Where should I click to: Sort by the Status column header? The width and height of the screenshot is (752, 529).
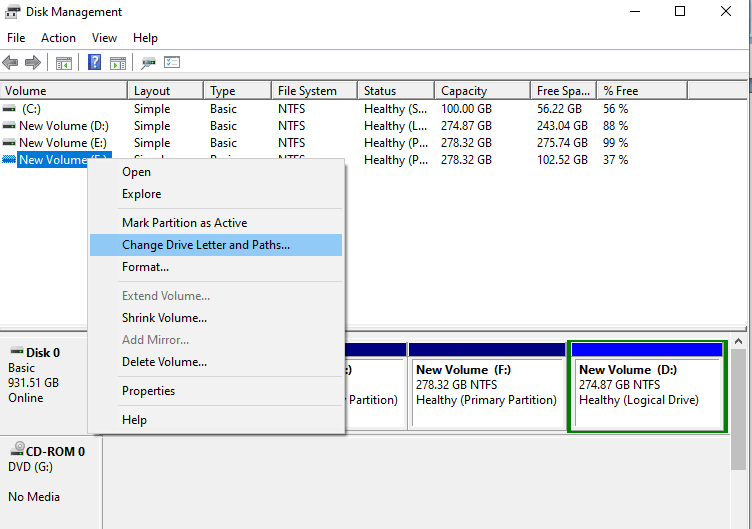396,91
